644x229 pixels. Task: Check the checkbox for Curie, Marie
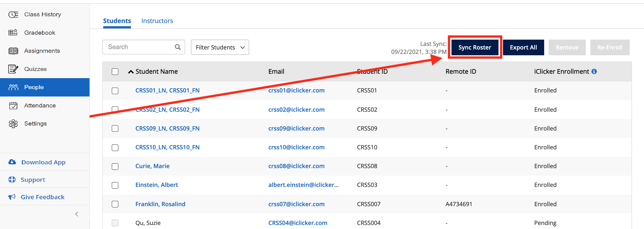pos(115,166)
